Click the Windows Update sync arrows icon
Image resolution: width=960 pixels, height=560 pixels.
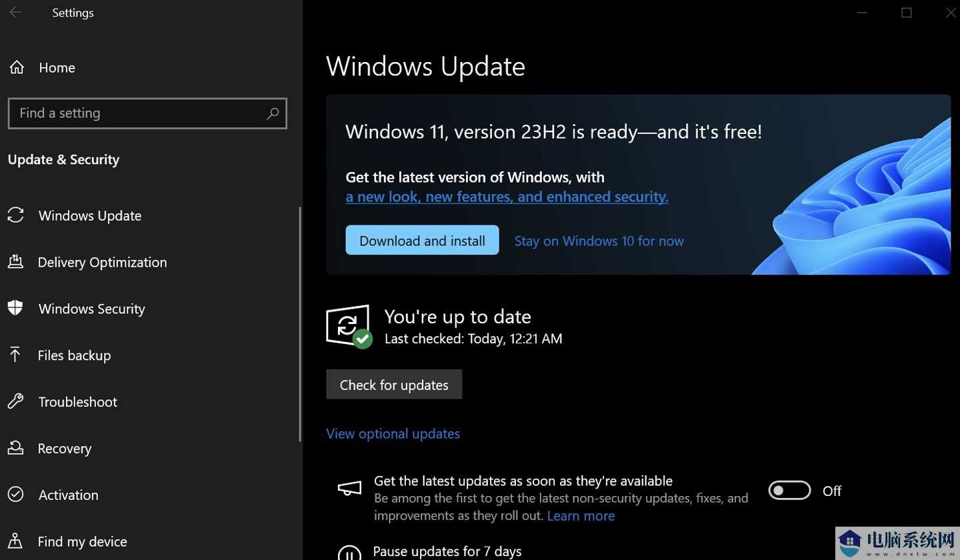click(x=15, y=215)
